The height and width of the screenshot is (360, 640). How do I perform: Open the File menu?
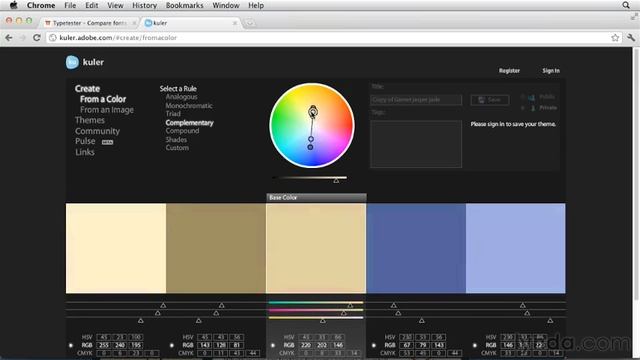(x=70, y=5)
